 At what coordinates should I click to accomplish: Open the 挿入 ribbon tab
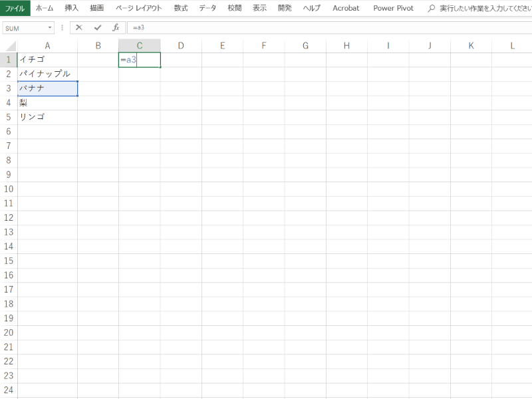[x=72, y=8]
